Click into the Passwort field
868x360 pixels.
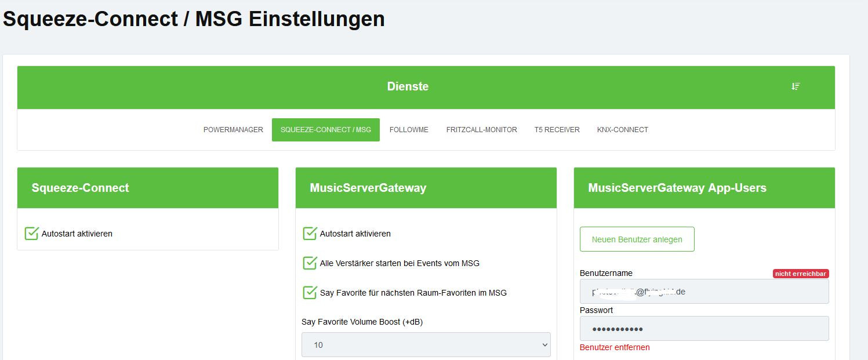704,329
